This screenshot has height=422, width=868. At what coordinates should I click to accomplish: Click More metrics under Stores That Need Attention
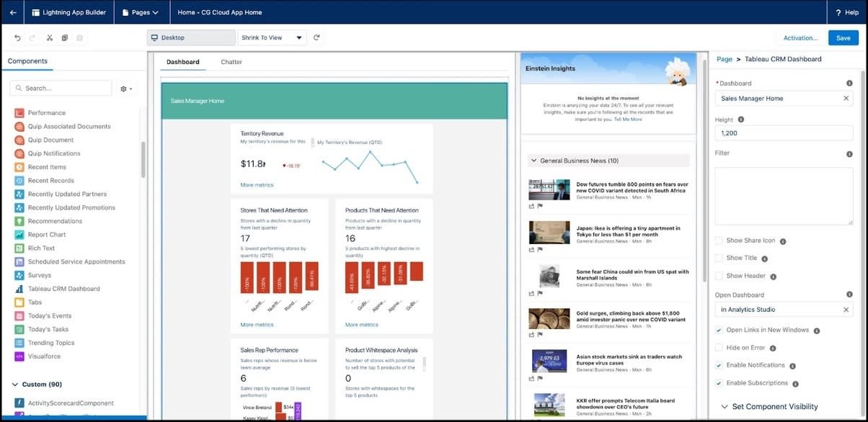(257, 325)
